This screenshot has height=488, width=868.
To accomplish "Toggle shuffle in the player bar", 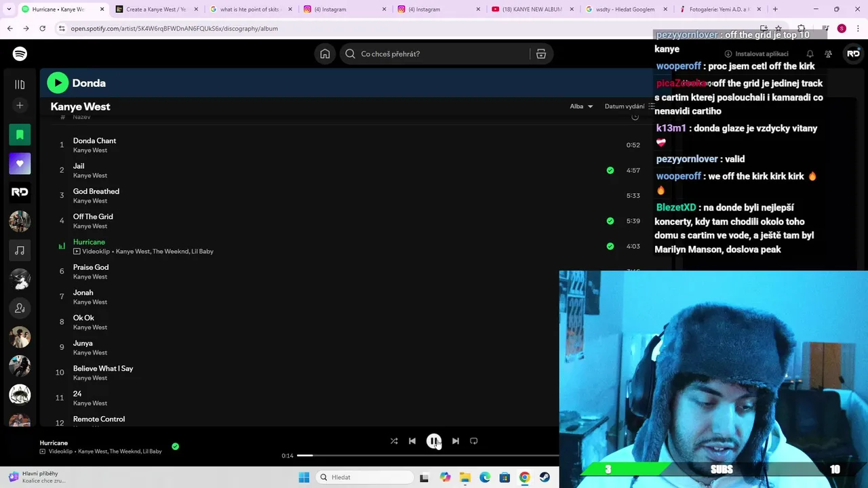I will 394,441.
